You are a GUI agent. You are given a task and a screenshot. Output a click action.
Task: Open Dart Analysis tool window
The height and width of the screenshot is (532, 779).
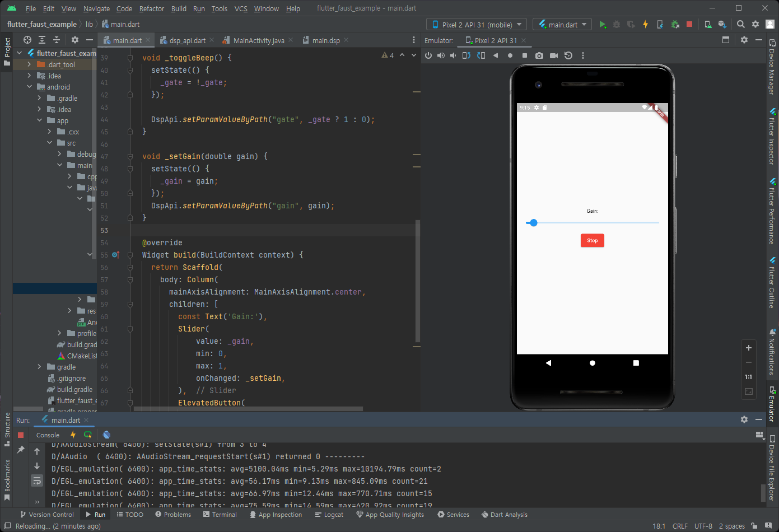point(504,515)
